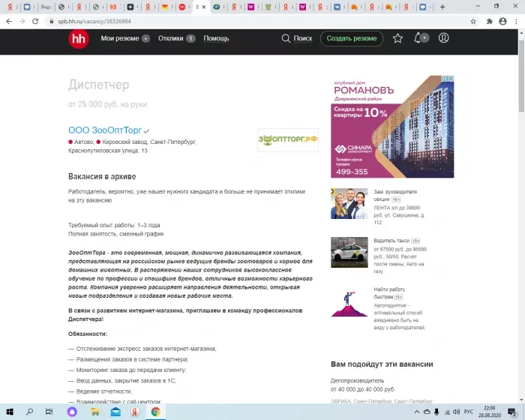Click the Диспетчер vacancy title

pos(98,85)
